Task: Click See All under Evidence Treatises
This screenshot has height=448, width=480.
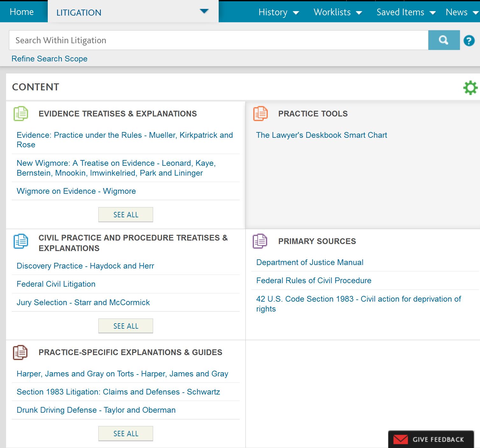Action: [126, 215]
